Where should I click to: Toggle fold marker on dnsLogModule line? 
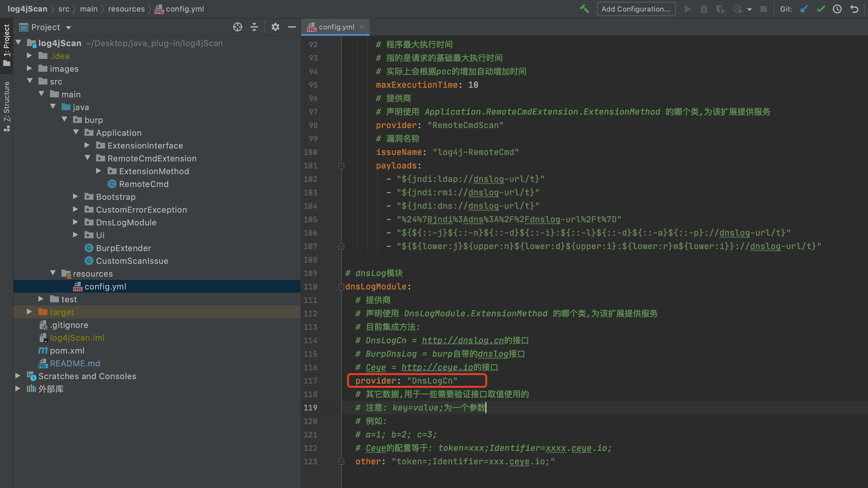(341, 287)
